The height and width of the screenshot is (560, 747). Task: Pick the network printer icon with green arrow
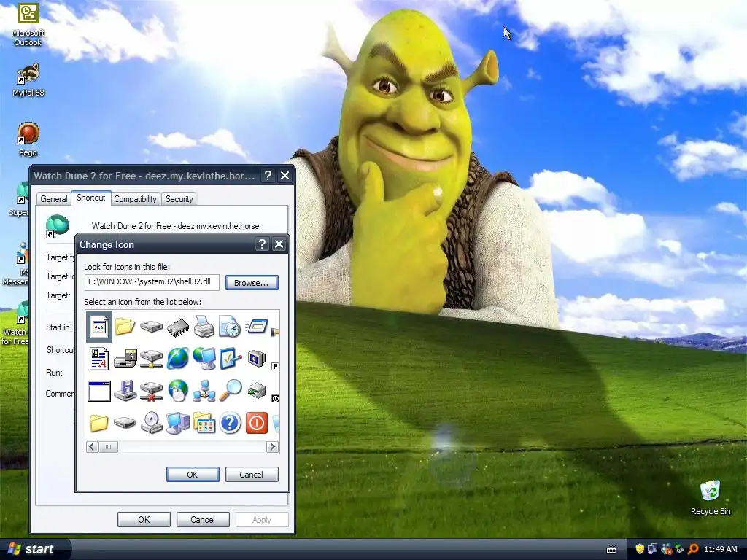point(256,391)
